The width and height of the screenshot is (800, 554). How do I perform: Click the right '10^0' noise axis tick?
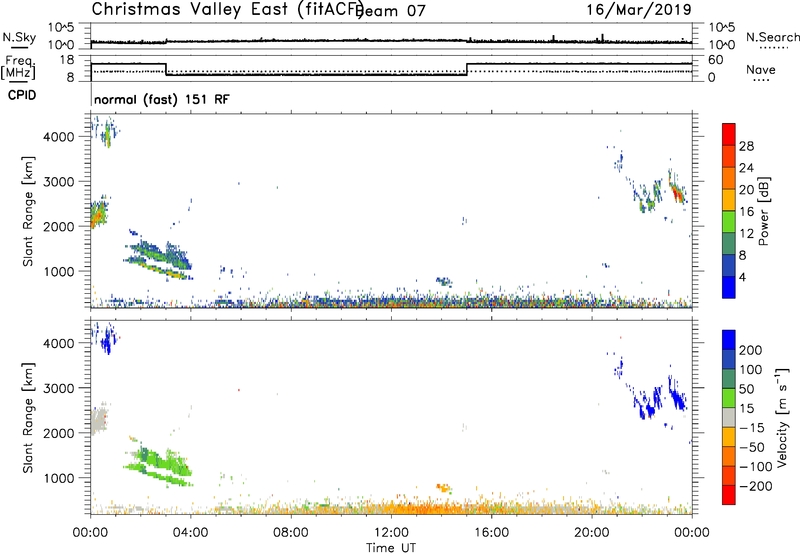(722, 45)
